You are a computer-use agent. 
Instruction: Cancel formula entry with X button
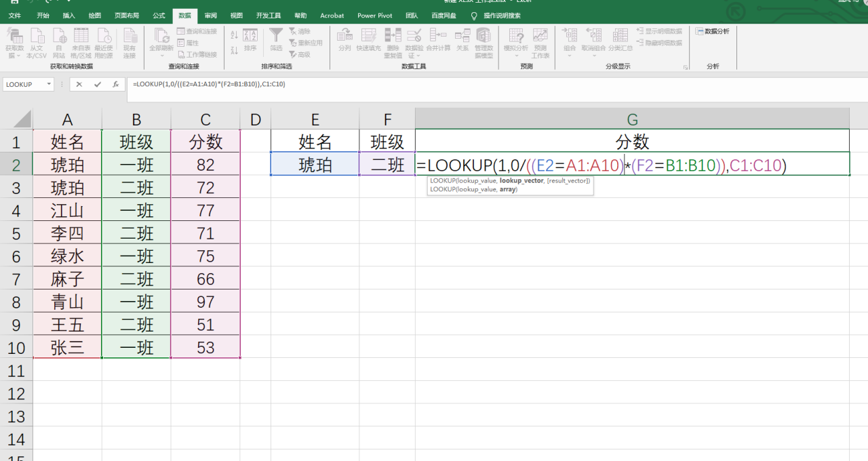click(79, 84)
